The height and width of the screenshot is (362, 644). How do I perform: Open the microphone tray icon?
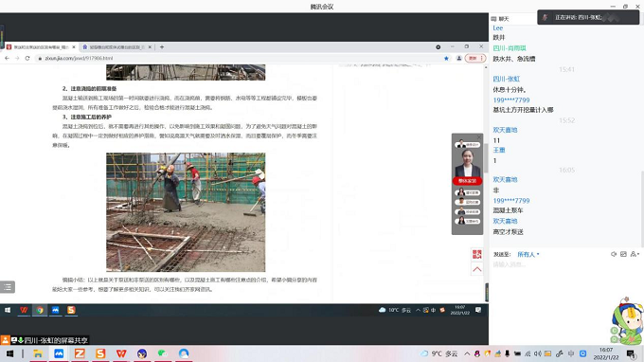(x=508, y=353)
